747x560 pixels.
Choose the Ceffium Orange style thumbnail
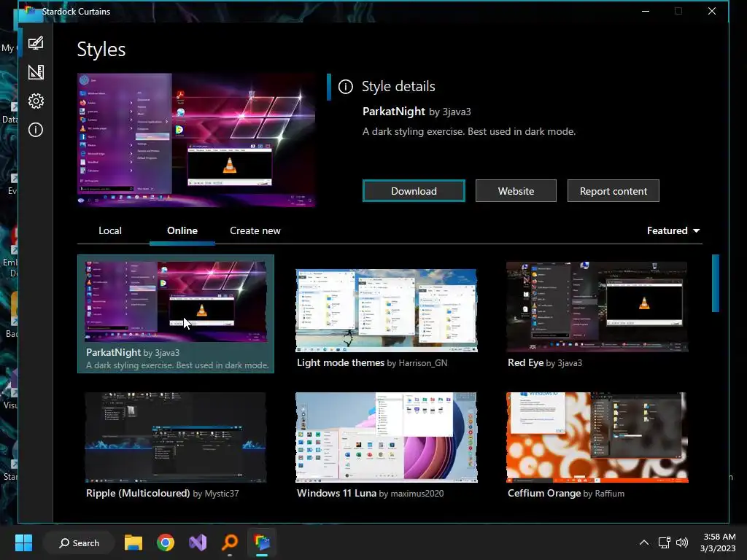[x=597, y=437]
